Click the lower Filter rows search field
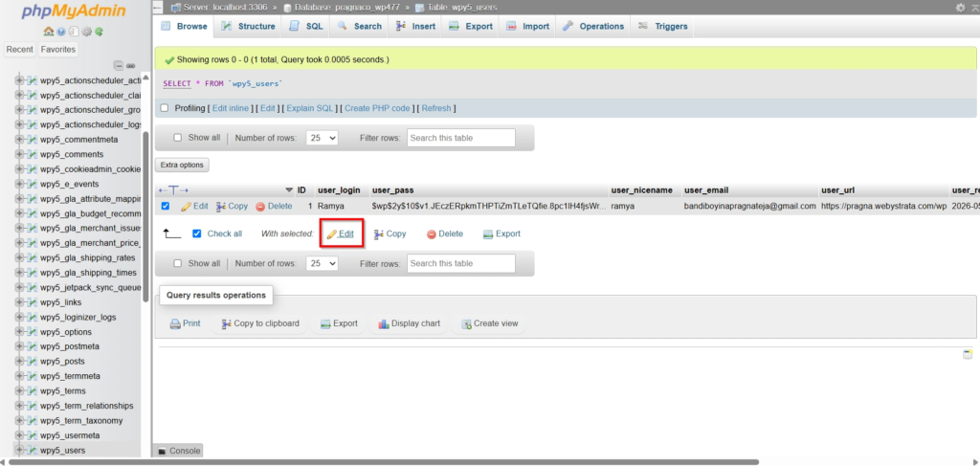Screen dimensions: 980x466 click(461, 263)
